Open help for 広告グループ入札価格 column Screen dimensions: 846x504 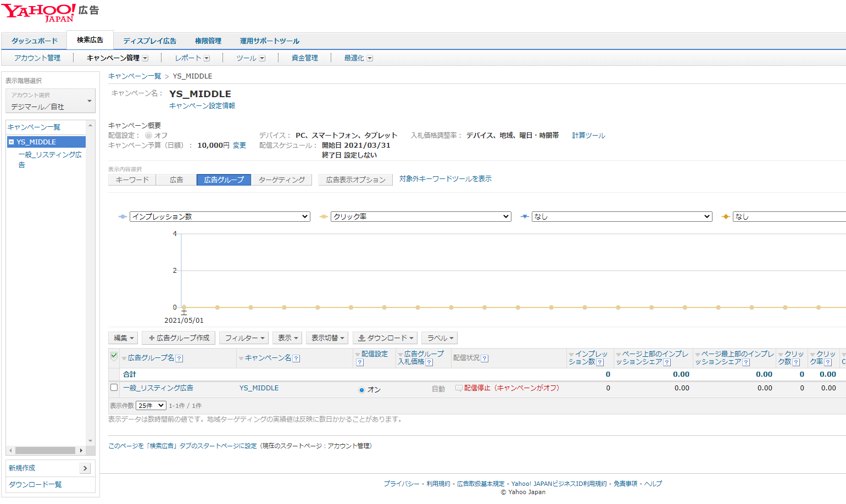click(x=429, y=362)
